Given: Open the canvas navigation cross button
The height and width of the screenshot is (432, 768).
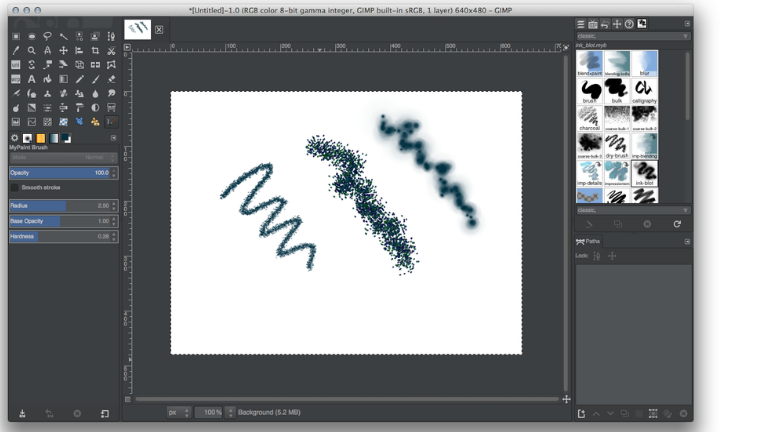Looking at the screenshot, I should (566, 399).
